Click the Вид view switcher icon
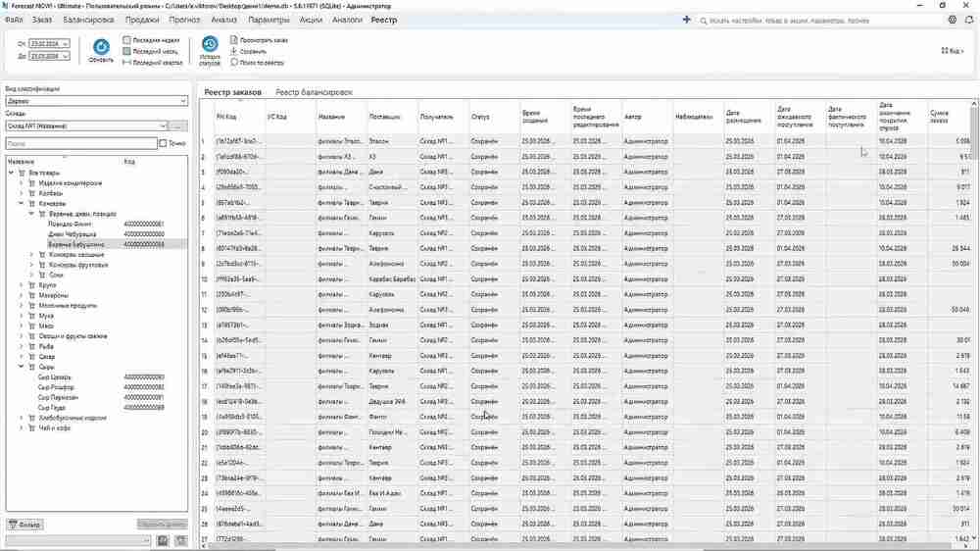This screenshot has height=551, width=980. [945, 51]
